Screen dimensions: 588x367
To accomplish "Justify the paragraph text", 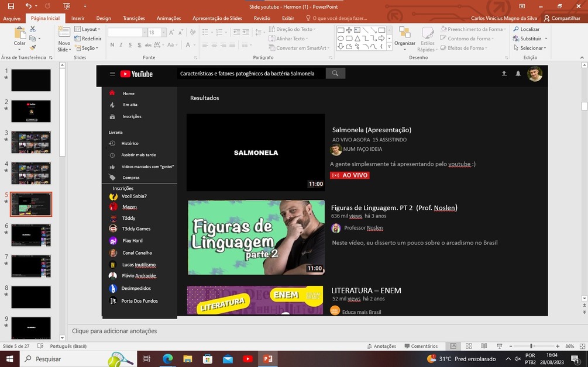I will click(x=232, y=44).
